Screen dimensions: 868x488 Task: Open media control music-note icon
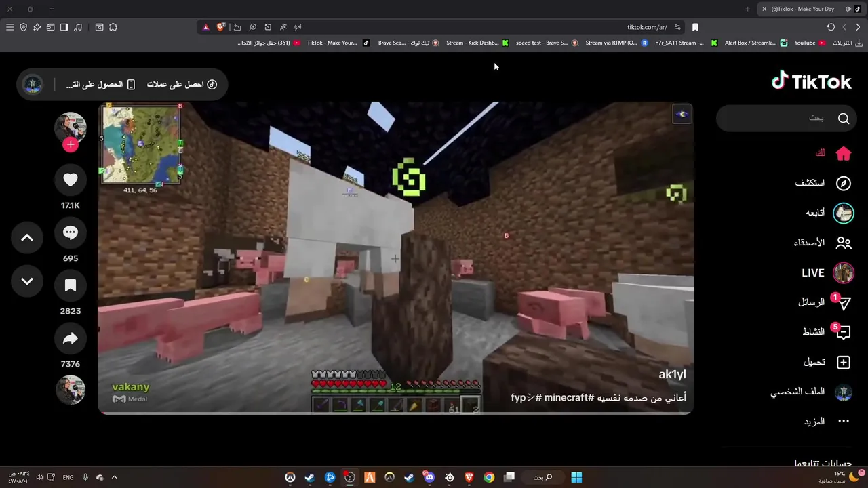point(78,27)
